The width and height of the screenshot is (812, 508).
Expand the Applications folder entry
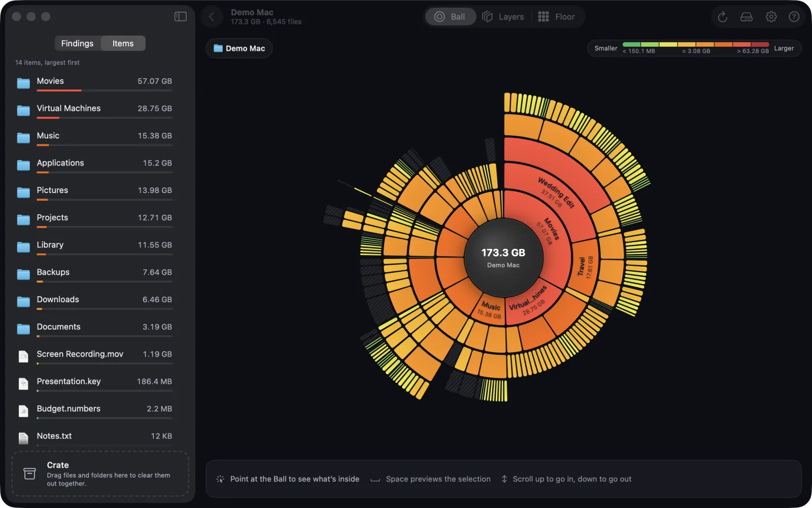point(94,165)
